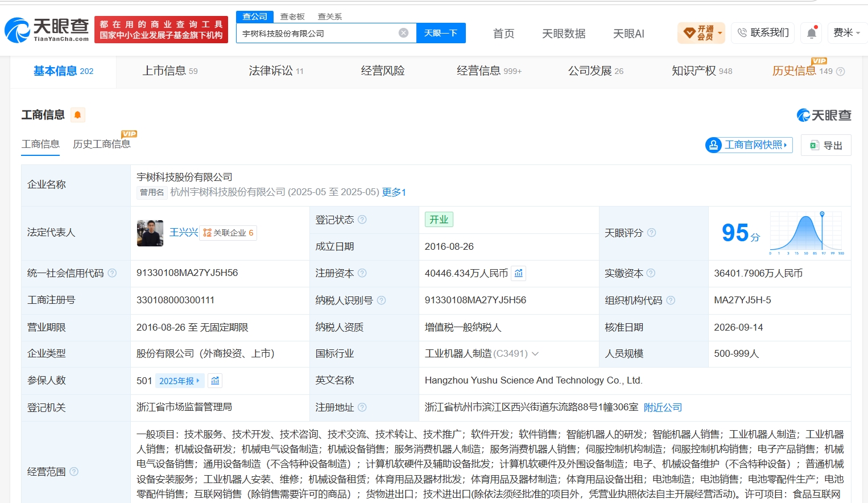Click the 开通会员 diamond icon
The height and width of the screenshot is (503, 868).
(689, 33)
